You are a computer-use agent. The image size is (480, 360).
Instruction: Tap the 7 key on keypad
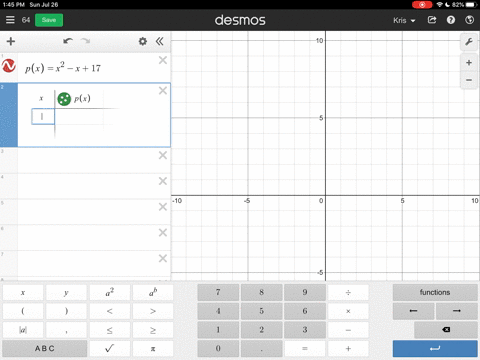click(x=218, y=293)
